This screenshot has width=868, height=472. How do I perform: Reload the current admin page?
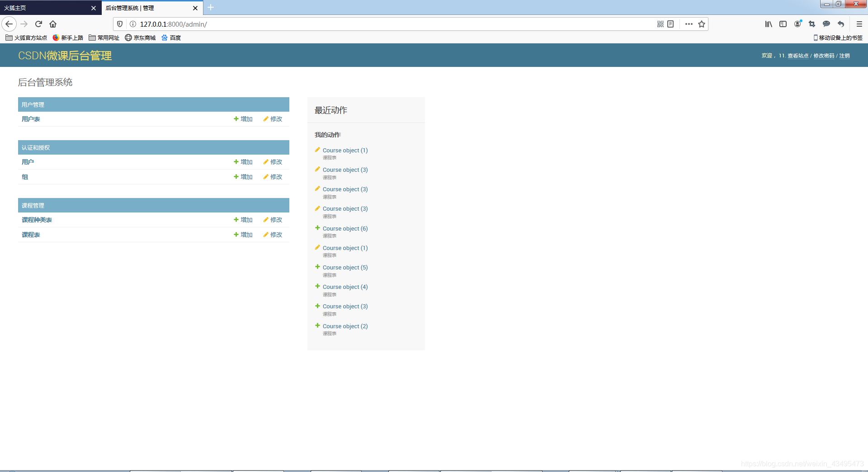(x=38, y=24)
